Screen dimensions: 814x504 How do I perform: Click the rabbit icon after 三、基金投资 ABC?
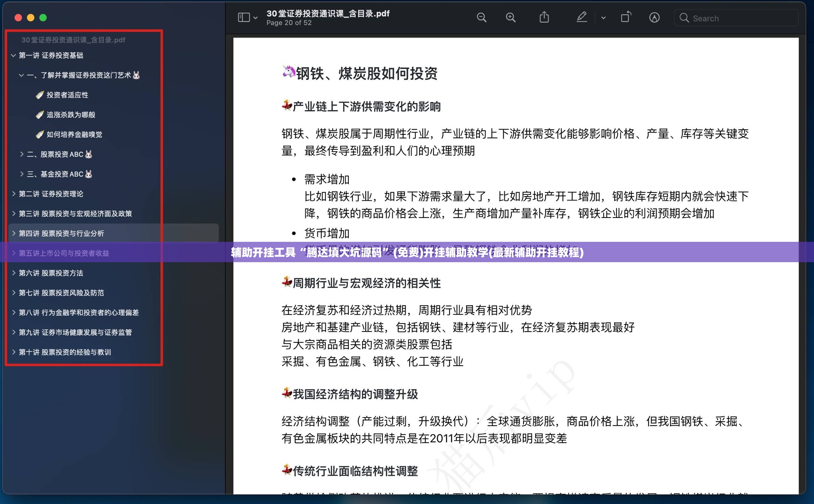click(x=88, y=174)
